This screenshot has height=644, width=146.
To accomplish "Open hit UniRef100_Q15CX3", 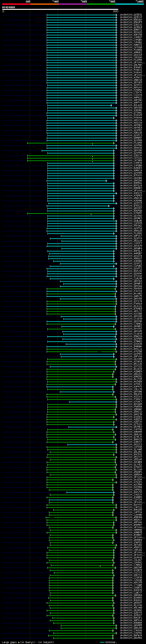I will (x=131, y=17).
